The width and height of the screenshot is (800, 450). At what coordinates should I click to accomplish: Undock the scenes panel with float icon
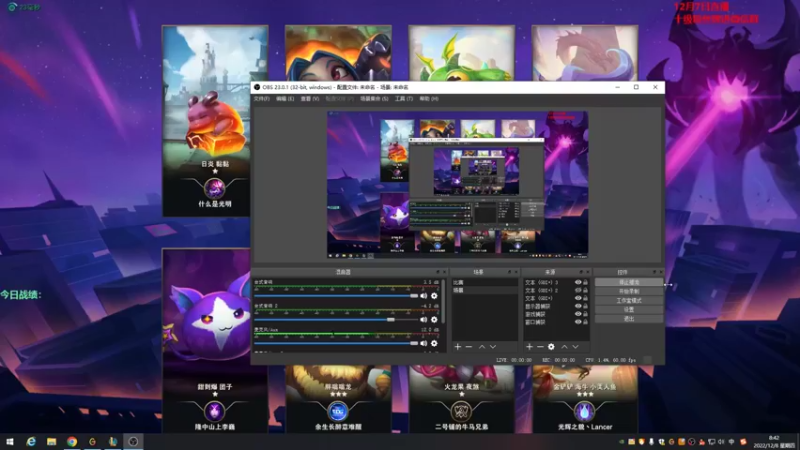(509, 272)
